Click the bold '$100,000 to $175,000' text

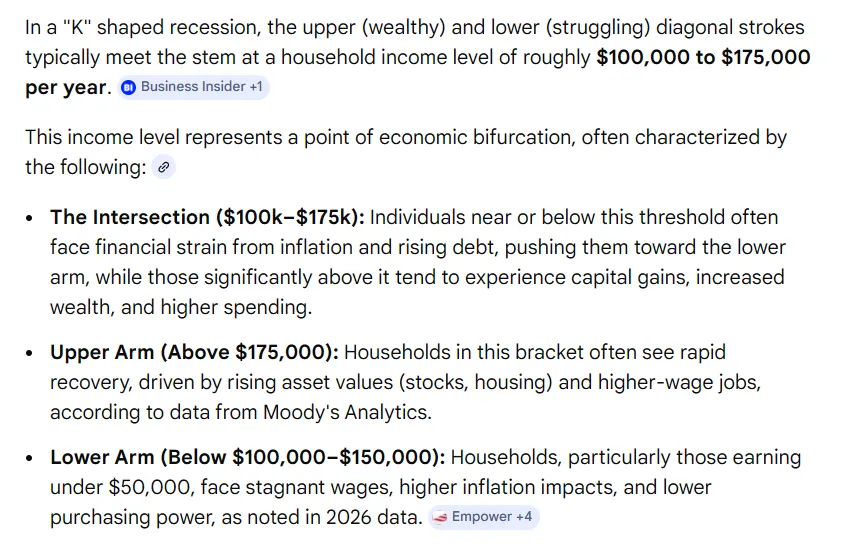click(x=703, y=57)
